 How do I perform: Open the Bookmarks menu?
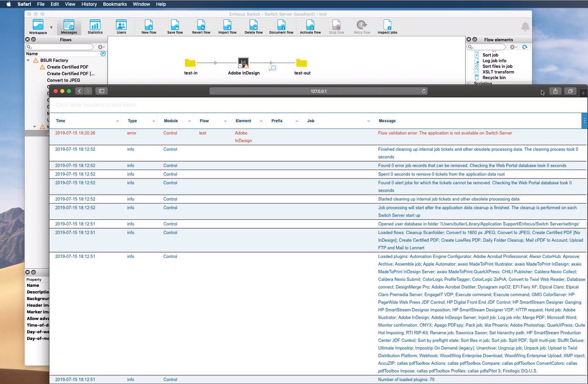(x=115, y=4)
